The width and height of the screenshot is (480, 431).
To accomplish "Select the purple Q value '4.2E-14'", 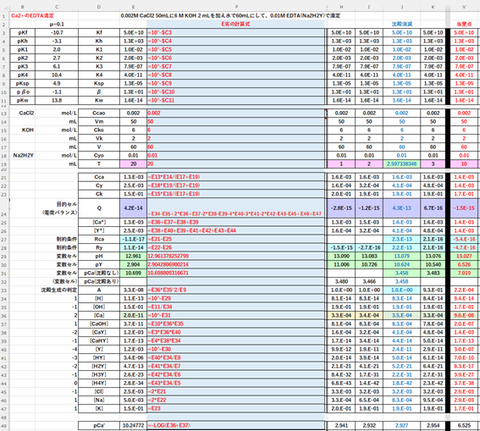I will pyautogui.click(x=133, y=208).
